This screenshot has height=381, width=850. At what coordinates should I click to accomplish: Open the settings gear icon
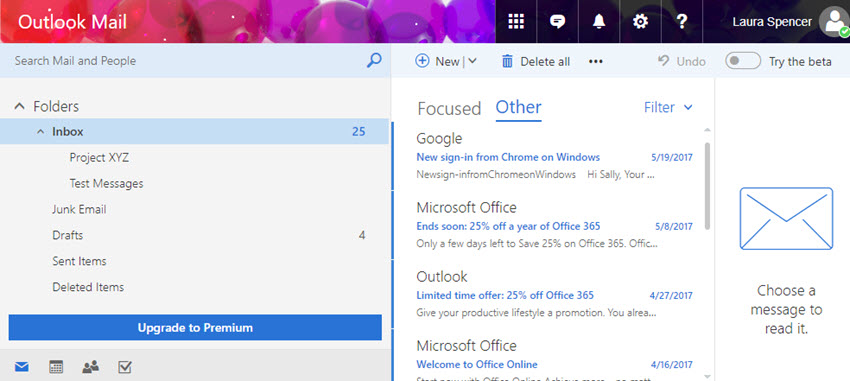[641, 22]
